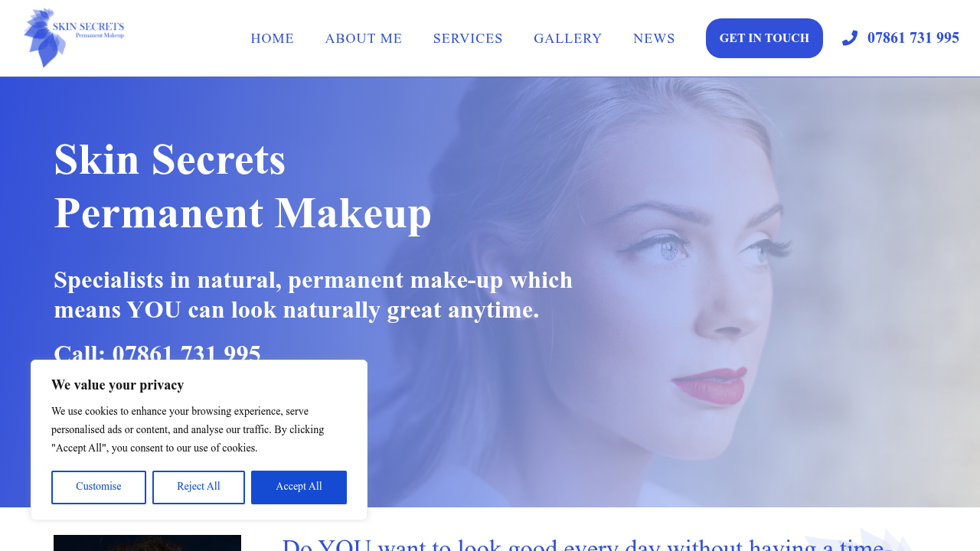Click the cookie consent description text
This screenshot has height=551, width=980.
tap(188, 429)
